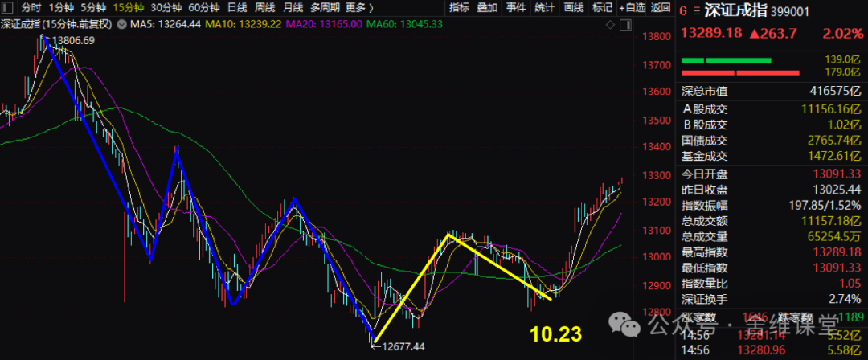Switch to the 分时 chart tab
This screenshot has height=360, width=868.
(31, 8)
